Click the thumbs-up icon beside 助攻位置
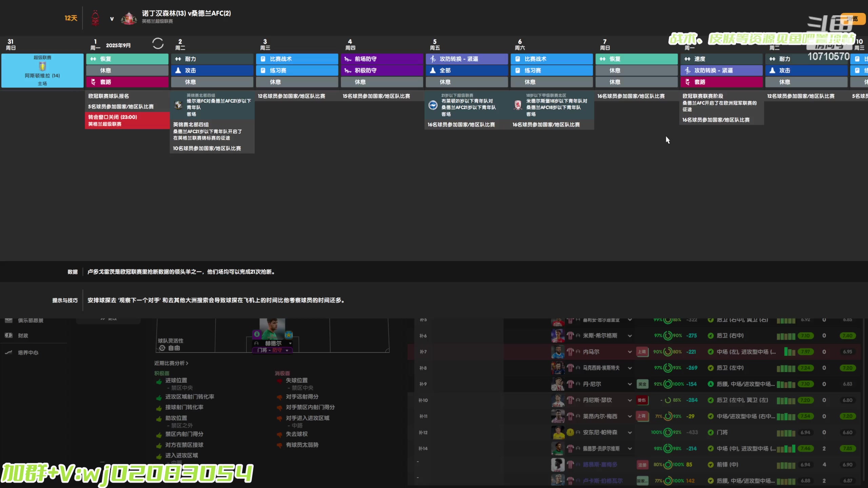Viewport: 868px width, 488px height. pyautogui.click(x=159, y=419)
